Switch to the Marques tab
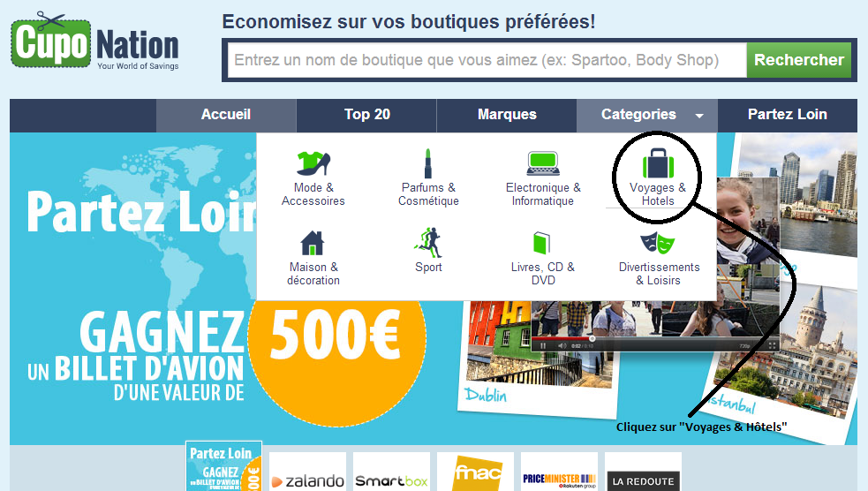Viewport: 868px width, 491px height. click(507, 115)
